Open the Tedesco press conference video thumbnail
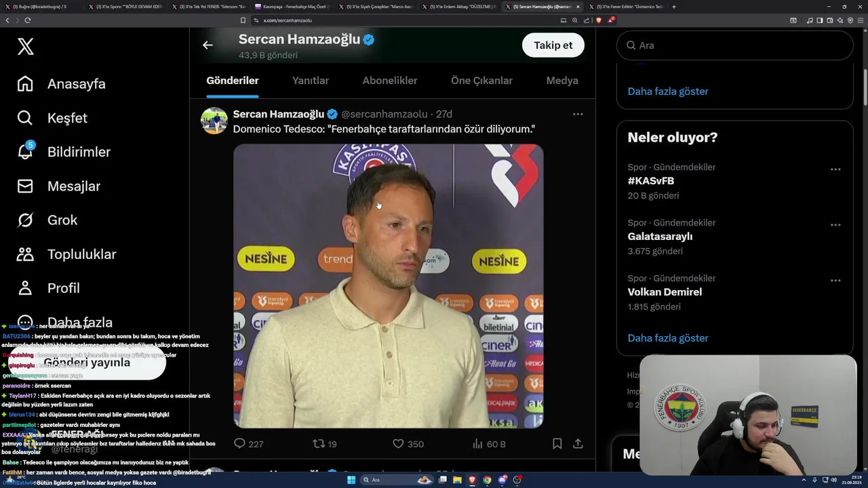This screenshot has height=488, width=868. [389, 285]
